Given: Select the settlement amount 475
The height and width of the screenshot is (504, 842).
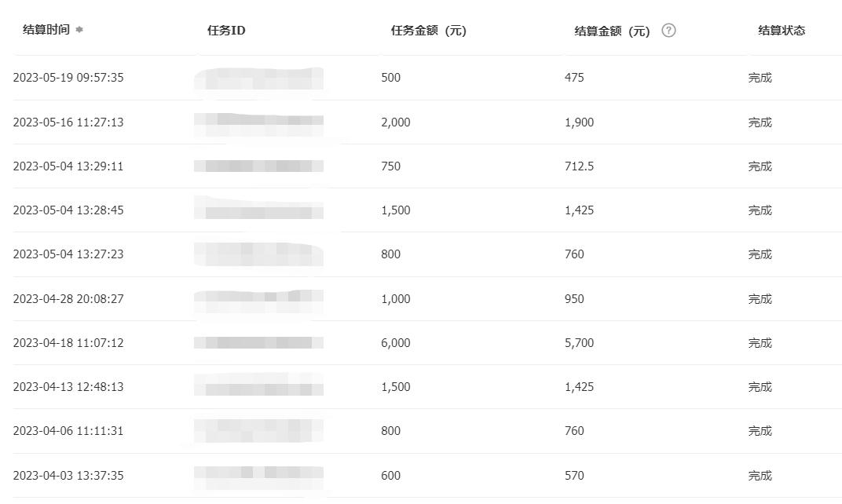Looking at the screenshot, I should coord(574,77).
